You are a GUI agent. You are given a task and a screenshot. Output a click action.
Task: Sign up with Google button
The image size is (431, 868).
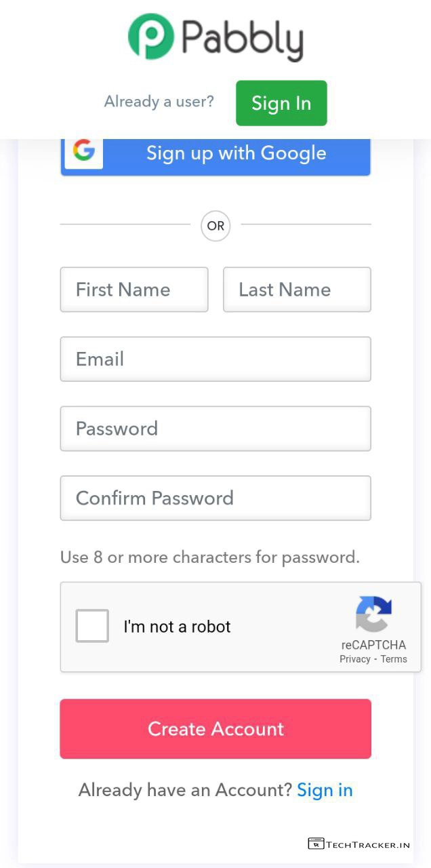(236, 154)
